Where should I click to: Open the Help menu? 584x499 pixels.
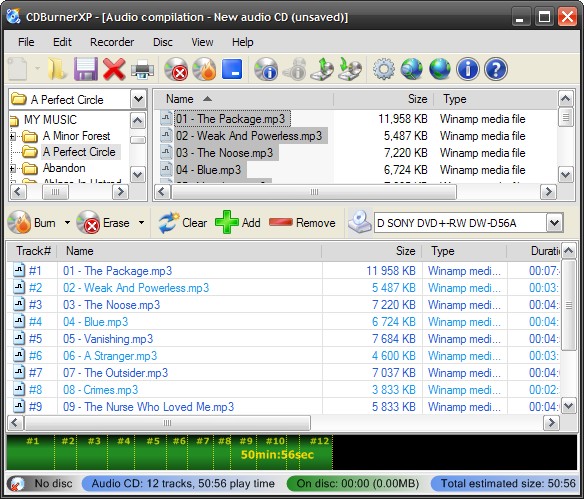(242, 42)
